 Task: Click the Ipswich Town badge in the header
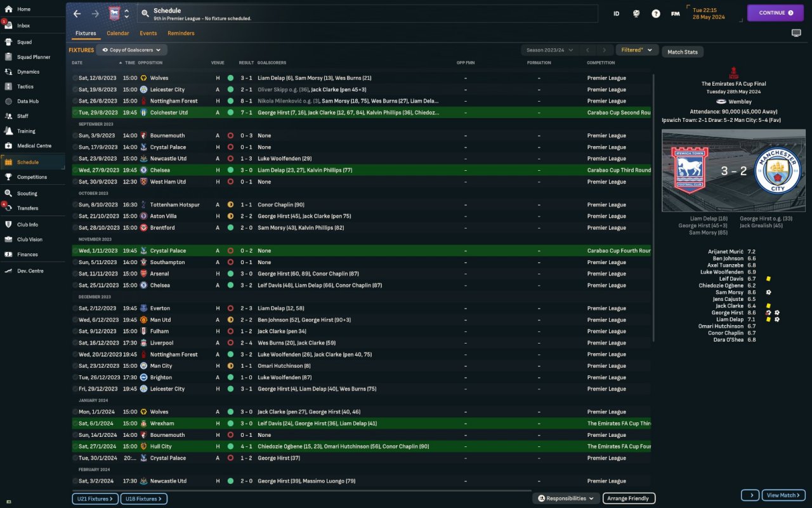114,13
